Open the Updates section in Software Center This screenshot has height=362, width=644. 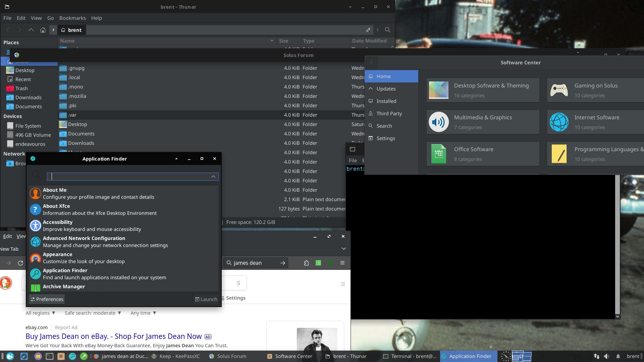386,89
